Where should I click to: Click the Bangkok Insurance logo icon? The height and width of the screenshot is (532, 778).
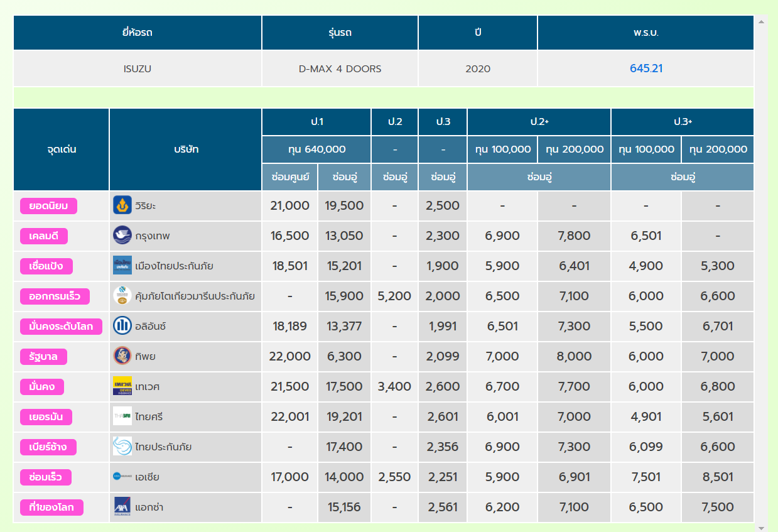[122, 236]
